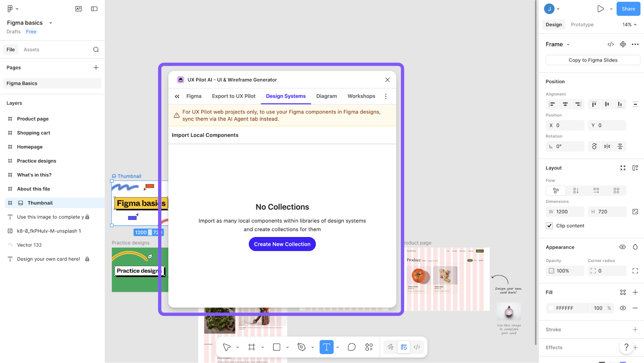Expand Figma basics file name dropdown
This screenshot has height=363, width=644.
point(51,23)
